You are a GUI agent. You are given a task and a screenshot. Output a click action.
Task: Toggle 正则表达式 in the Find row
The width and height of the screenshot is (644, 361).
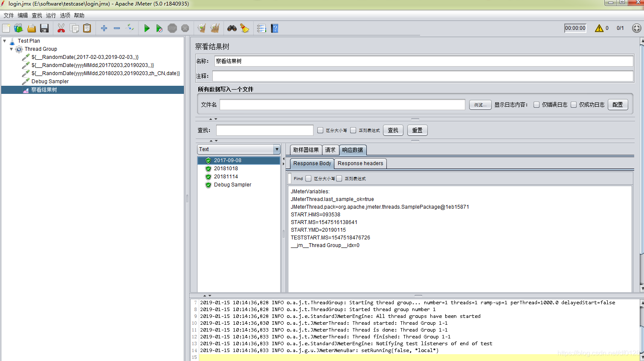[x=339, y=178]
